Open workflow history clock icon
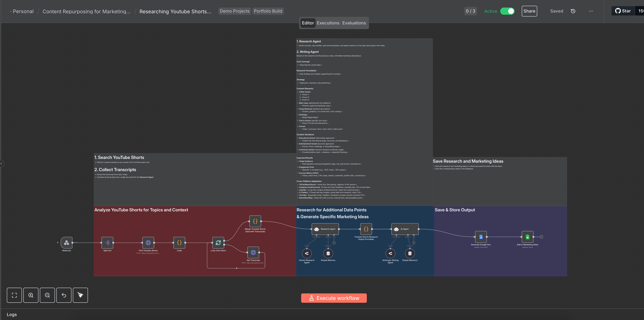The width and height of the screenshot is (644, 320). coord(573,11)
